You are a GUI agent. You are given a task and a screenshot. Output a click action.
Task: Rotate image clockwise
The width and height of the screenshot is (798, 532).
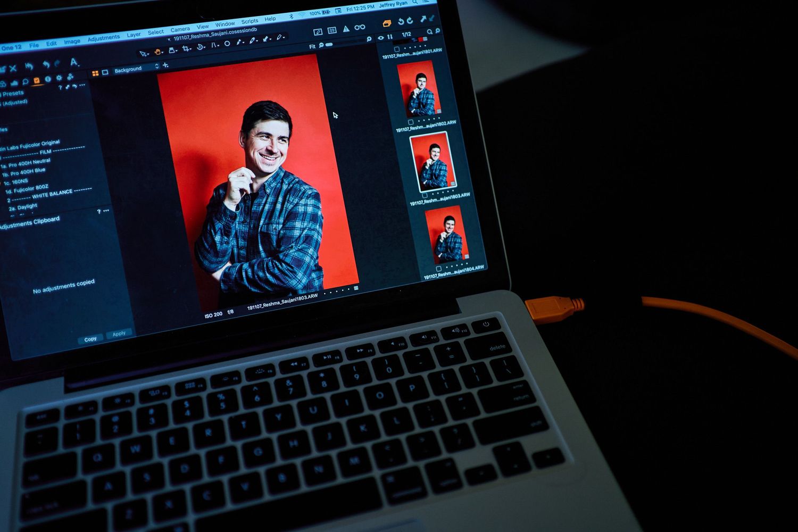click(x=410, y=21)
